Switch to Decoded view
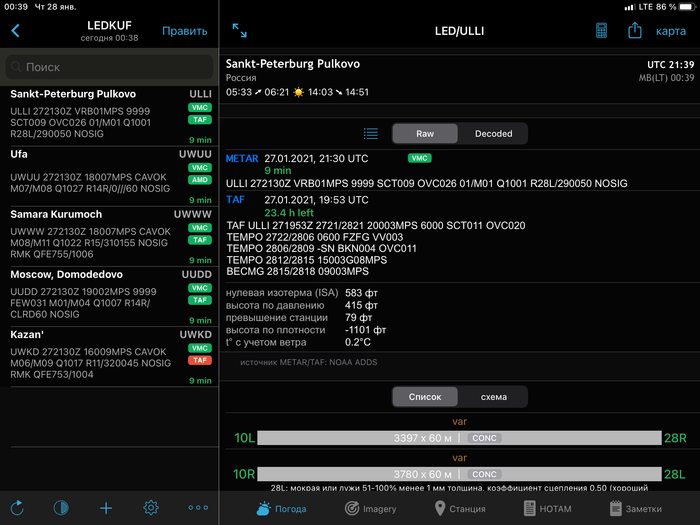 pyautogui.click(x=493, y=133)
